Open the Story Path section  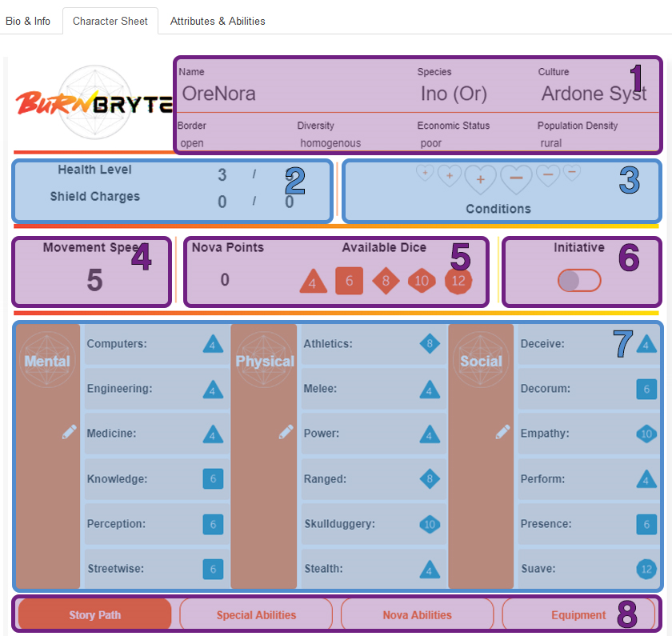click(95, 615)
